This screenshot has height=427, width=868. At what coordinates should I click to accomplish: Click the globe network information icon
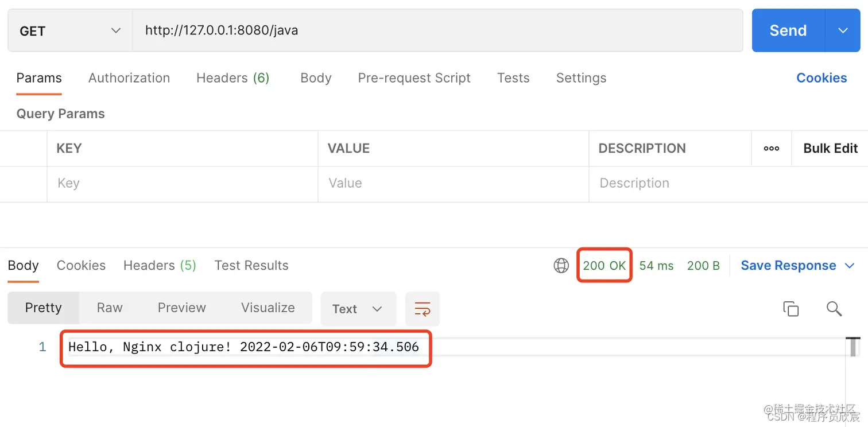pos(561,265)
